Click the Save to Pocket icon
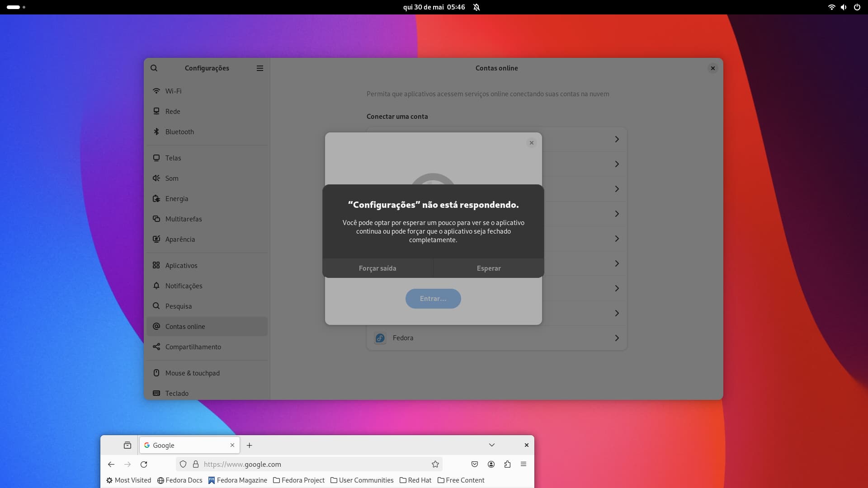 [475, 465]
